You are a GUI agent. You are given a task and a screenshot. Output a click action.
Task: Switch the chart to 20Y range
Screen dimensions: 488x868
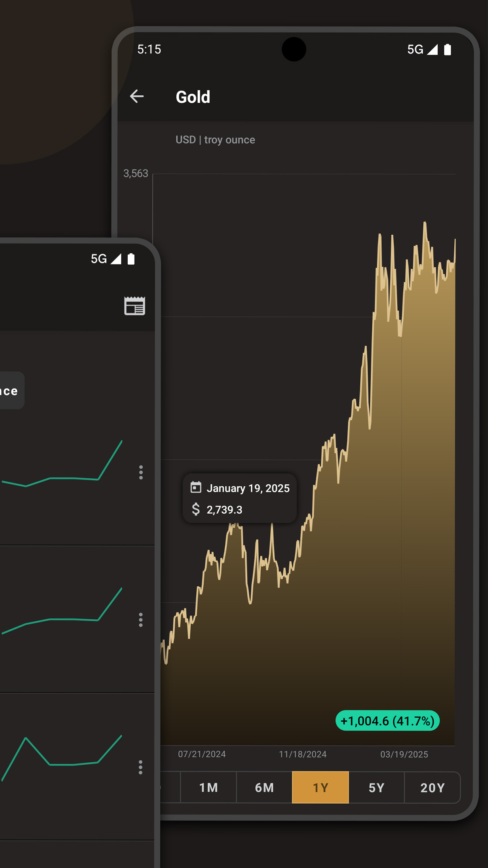click(432, 788)
